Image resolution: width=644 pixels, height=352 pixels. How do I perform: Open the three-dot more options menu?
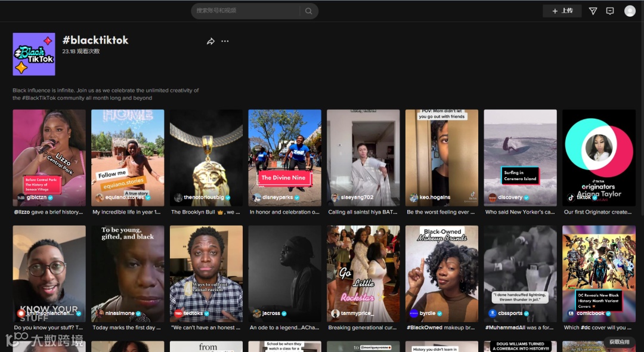225,41
